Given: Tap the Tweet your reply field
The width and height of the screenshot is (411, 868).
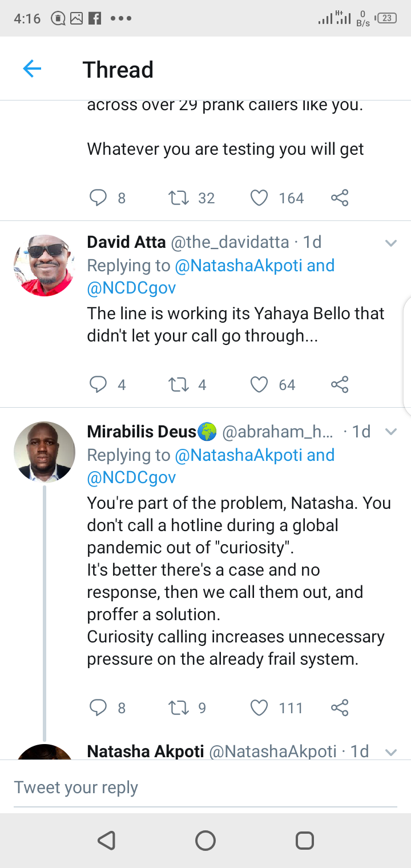Looking at the screenshot, I should tap(205, 788).
